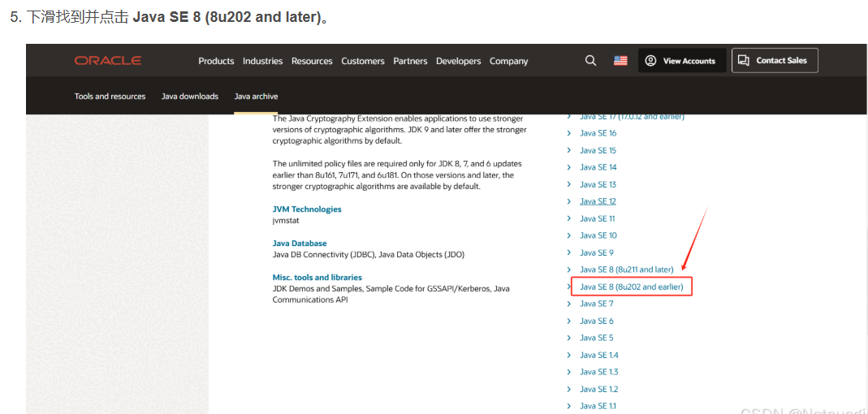Click the US flag country selector
This screenshot has height=414, width=868.
620,61
